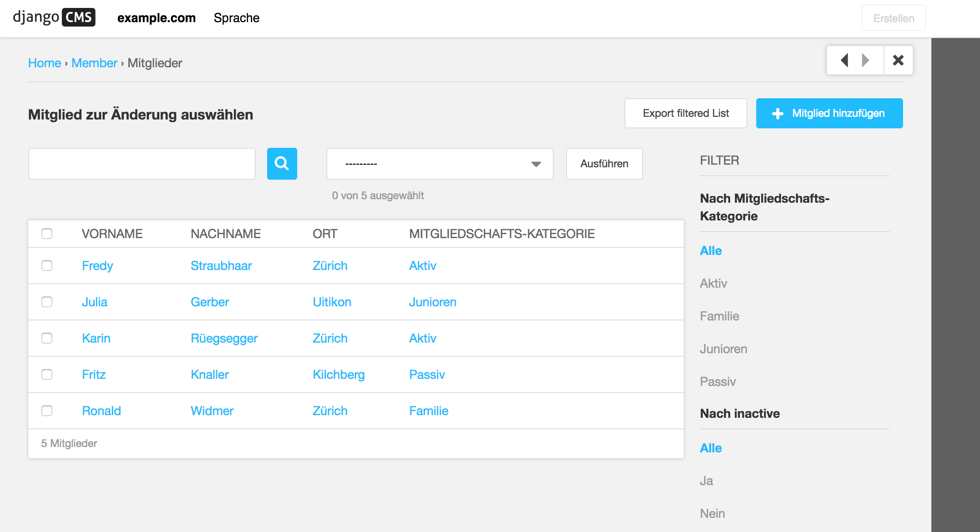Click surname Gerber

coord(210,302)
